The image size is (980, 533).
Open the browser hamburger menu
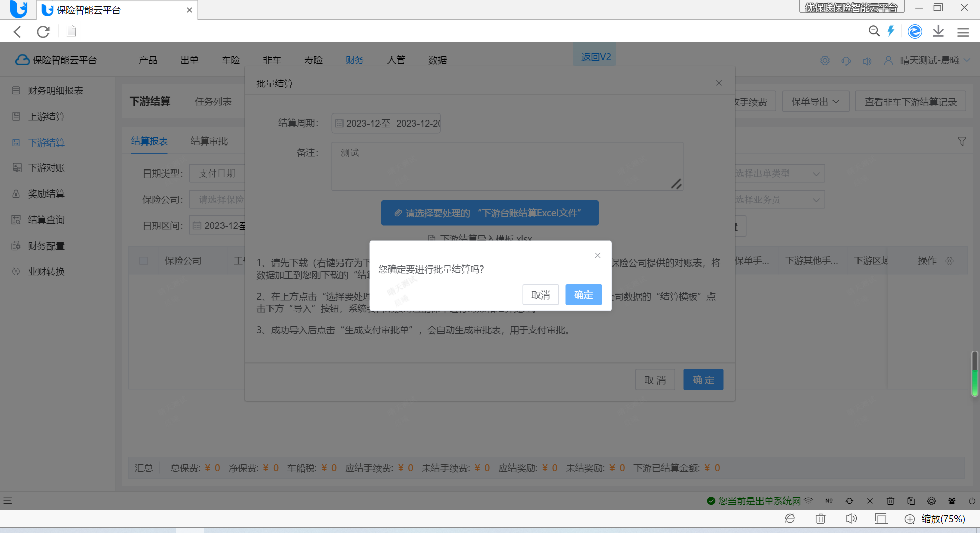point(963,32)
